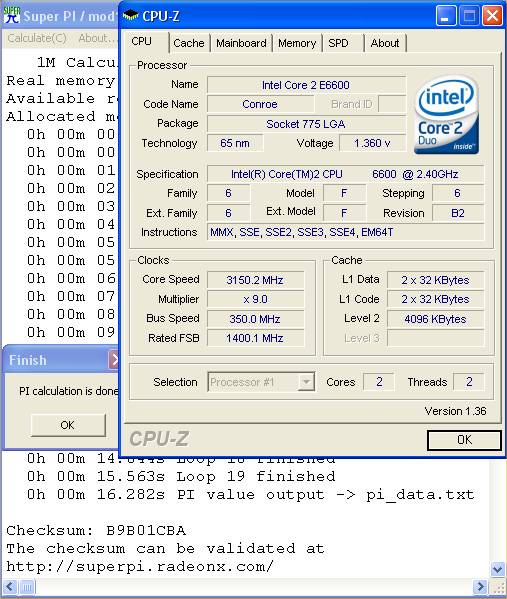Screen dimensions: 507x599
Task: Click the Package value 'Socket 775 LGA'
Action: pyautogui.click(x=306, y=124)
